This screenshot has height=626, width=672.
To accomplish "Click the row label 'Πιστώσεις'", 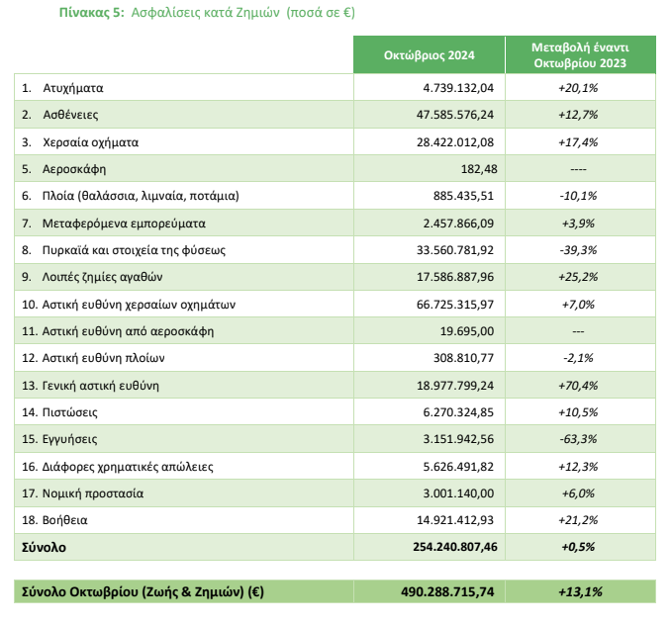I will coord(70,412).
